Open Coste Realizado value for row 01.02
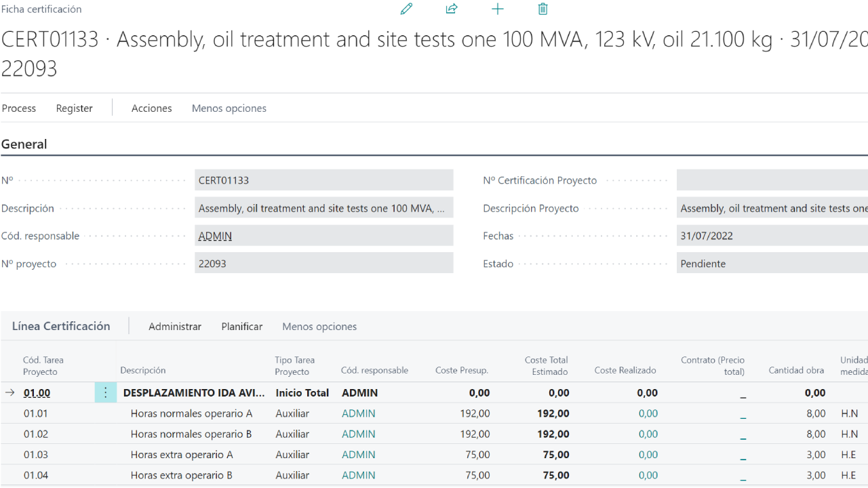Viewport: 868px width, 488px height. pos(648,434)
